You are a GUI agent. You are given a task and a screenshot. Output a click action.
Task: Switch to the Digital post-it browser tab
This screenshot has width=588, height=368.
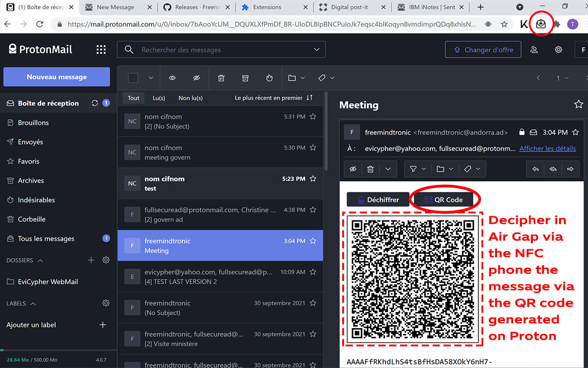[x=352, y=7]
